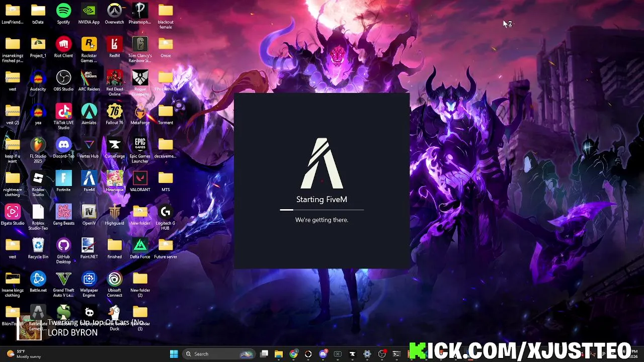Select the Fallout 76 desktop icon
This screenshot has width=644, height=362.
click(x=115, y=114)
